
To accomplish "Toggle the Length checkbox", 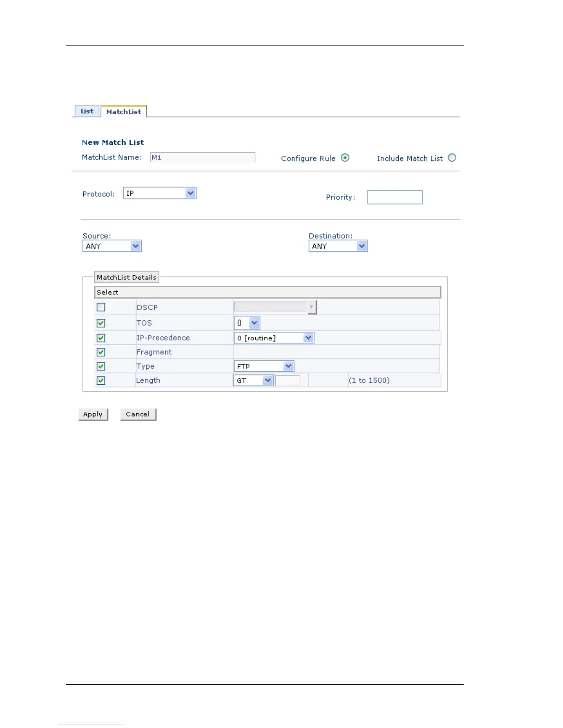I will pyautogui.click(x=101, y=381).
